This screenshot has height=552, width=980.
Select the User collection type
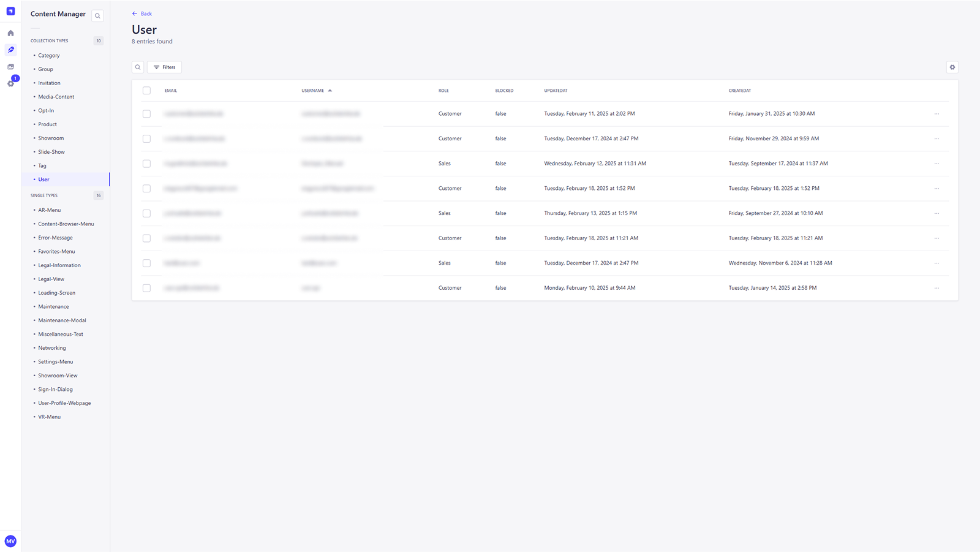click(x=43, y=179)
